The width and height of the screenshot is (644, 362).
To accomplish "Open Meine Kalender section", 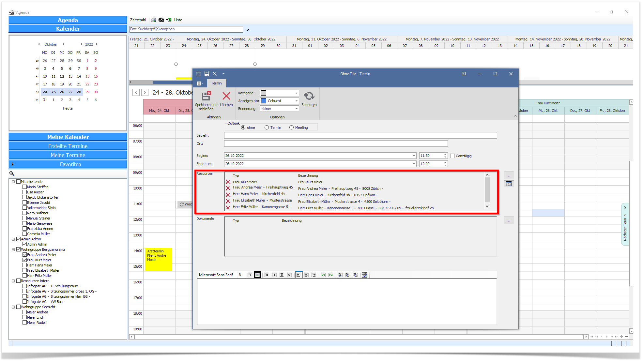I will point(68,137).
